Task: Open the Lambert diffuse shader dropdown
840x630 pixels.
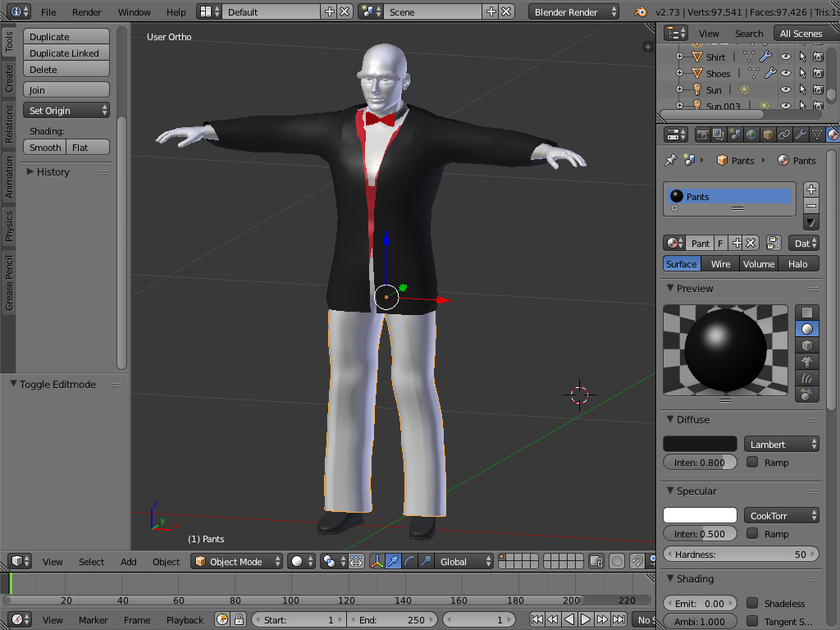Action: [781, 445]
